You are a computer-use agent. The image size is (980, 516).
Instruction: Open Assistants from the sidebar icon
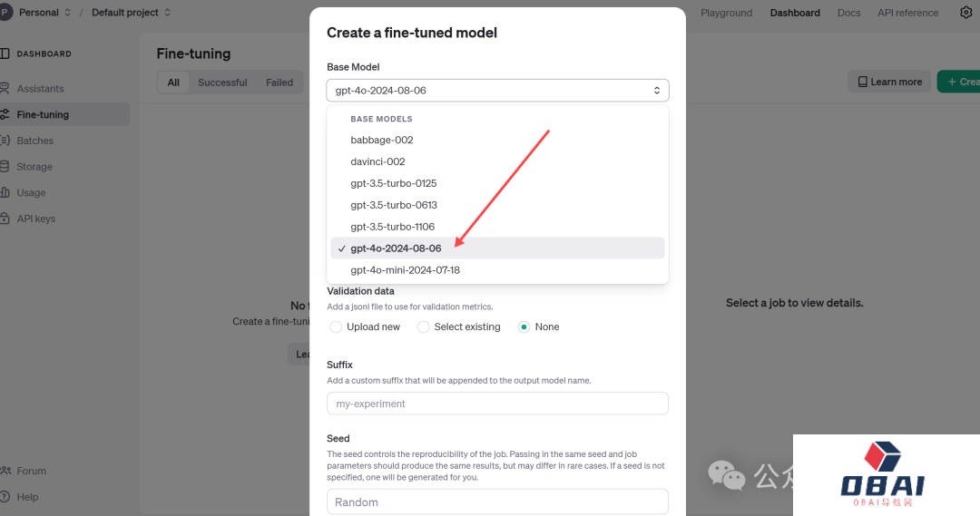pos(5,89)
